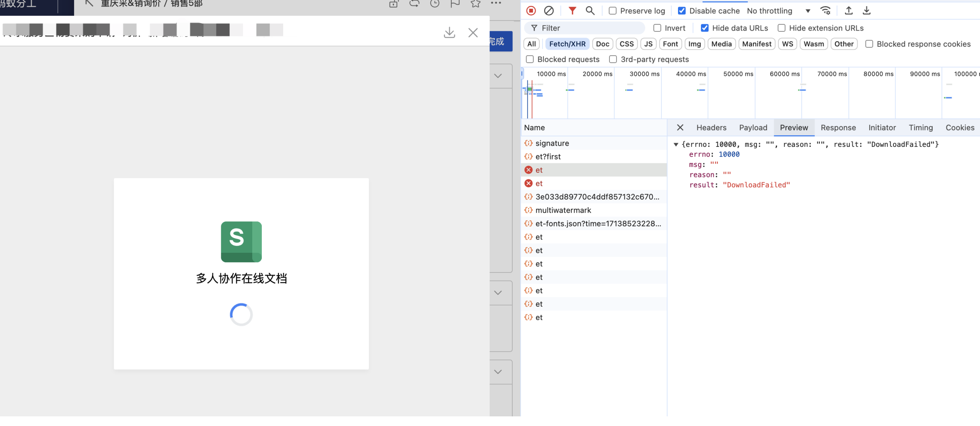This screenshot has height=426, width=980.
Task: Click the star favorite icon
Action: (476, 4)
